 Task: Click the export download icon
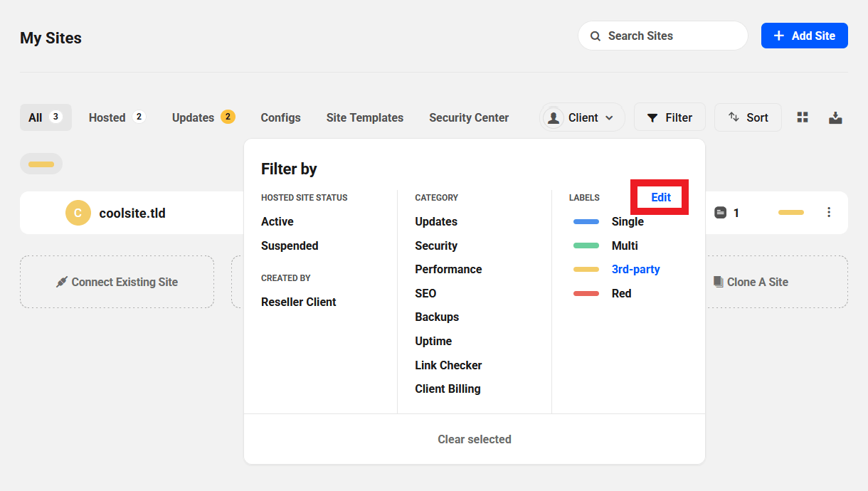coord(835,117)
